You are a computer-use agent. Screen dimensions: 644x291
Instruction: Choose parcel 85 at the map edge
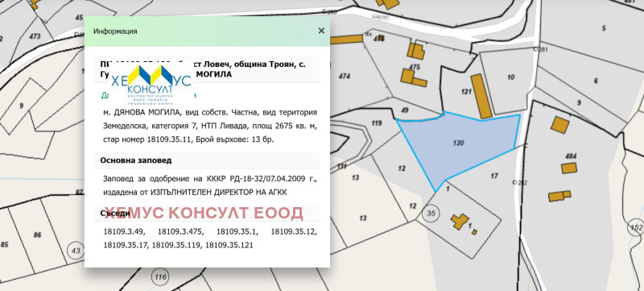5,244
